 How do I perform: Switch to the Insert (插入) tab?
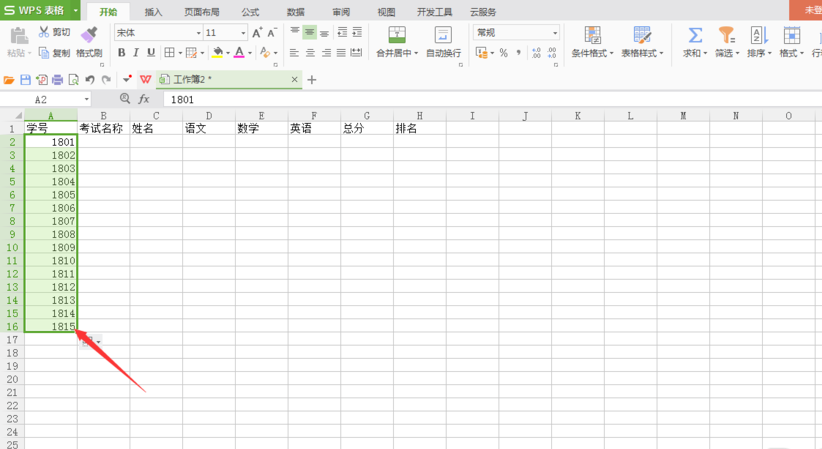coord(153,12)
